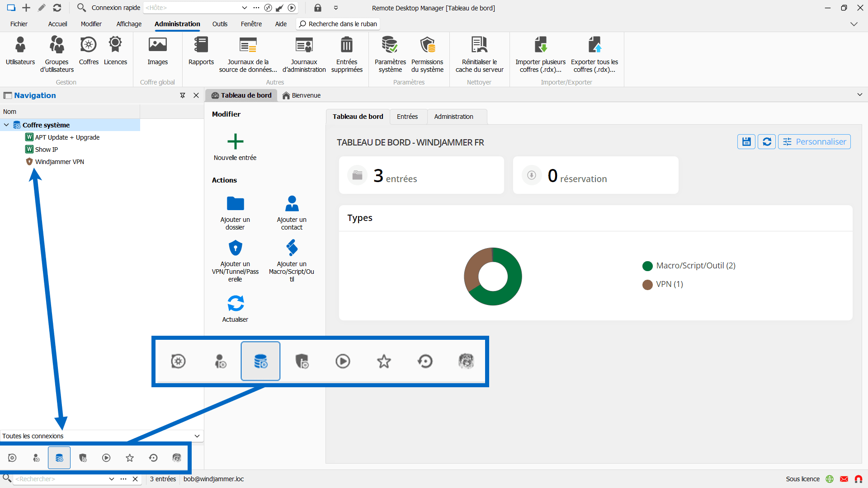Click the green Macro/Script/Outil legend swatch
The image size is (868, 488).
click(x=647, y=266)
